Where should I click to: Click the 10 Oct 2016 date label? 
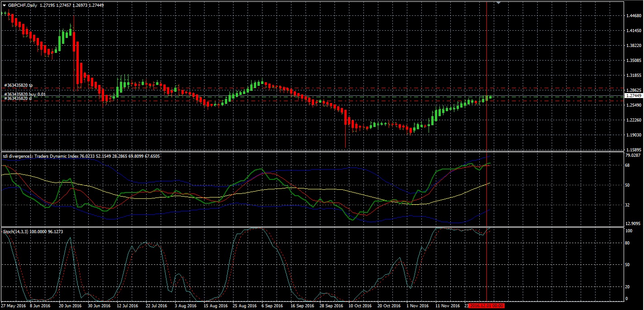[x=360, y=306]
